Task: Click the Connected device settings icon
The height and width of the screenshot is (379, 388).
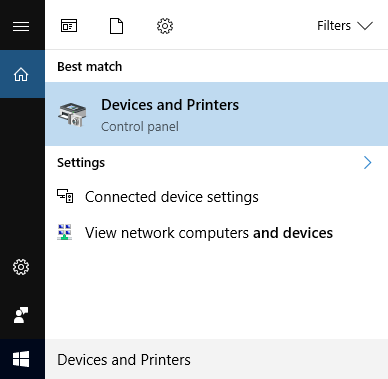Action: [x=65, y=196]
